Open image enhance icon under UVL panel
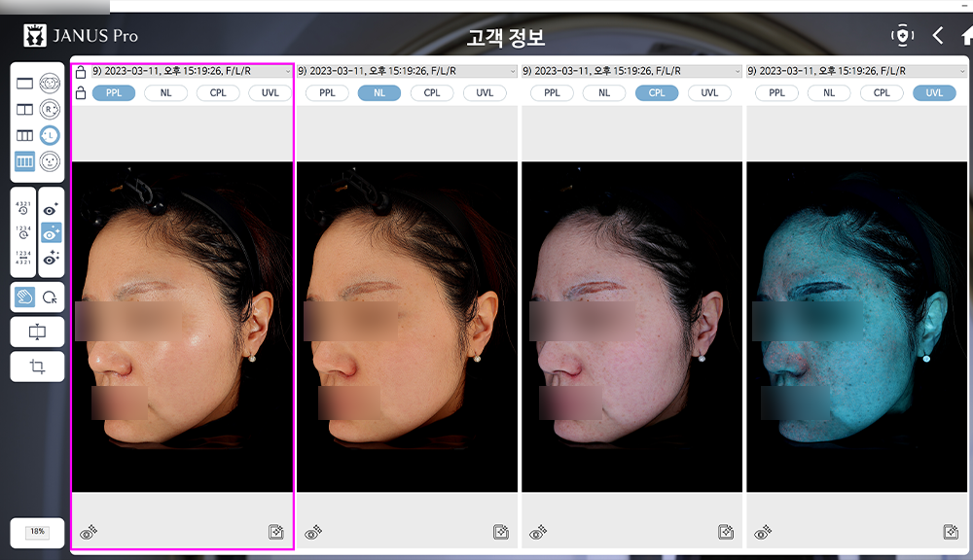The image size is (973, 560). tap(951, 532)
